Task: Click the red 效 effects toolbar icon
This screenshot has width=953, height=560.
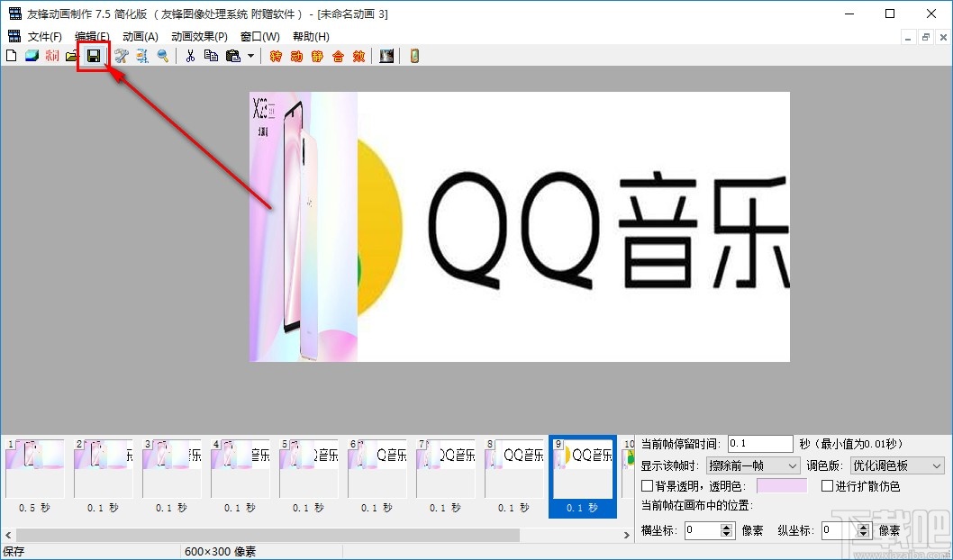Action: pyautogui.click(x=359, y=56)
